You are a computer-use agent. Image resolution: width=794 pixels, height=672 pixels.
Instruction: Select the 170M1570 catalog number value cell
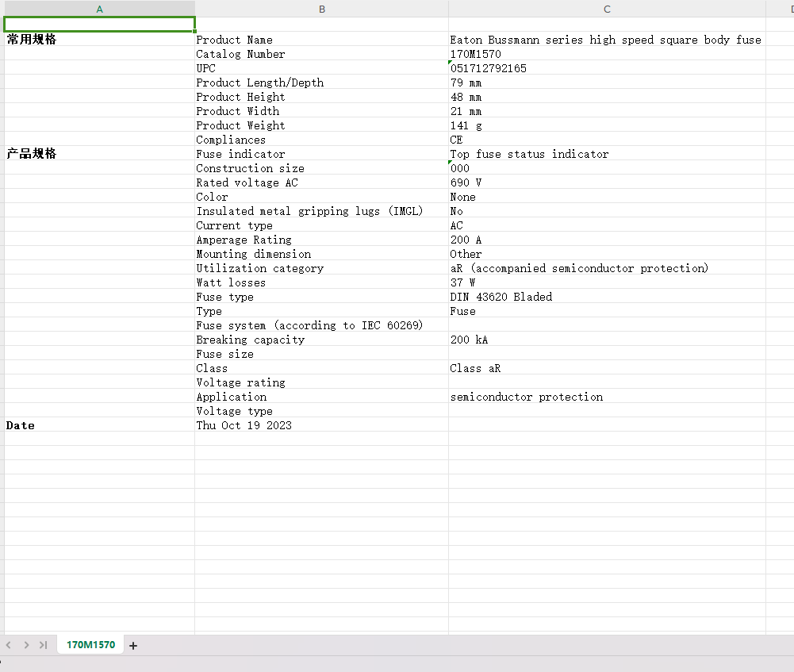coord(607,54)
